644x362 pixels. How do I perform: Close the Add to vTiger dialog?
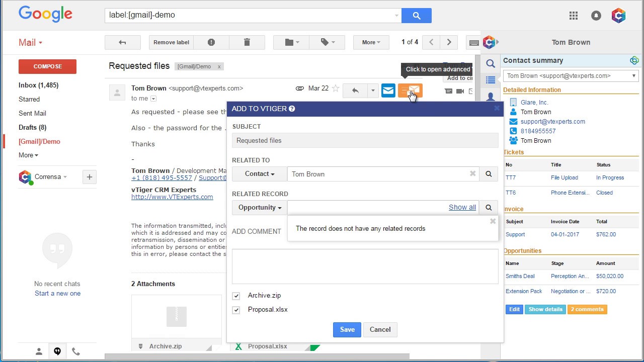pyautogui.click(x=497, y=108)
